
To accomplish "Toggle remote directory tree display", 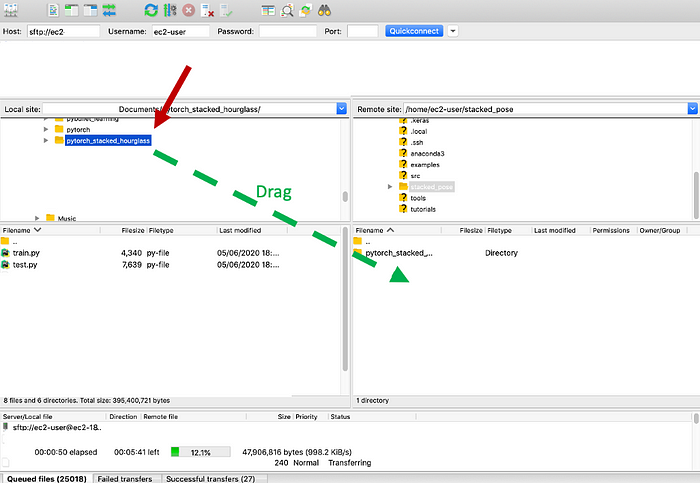I will [x=90, y=10].
